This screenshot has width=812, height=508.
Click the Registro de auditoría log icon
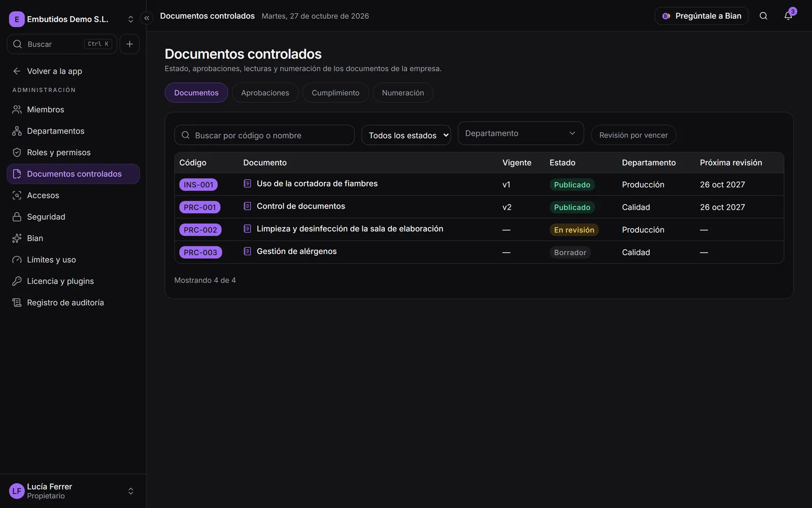click(x=17, y=303)
